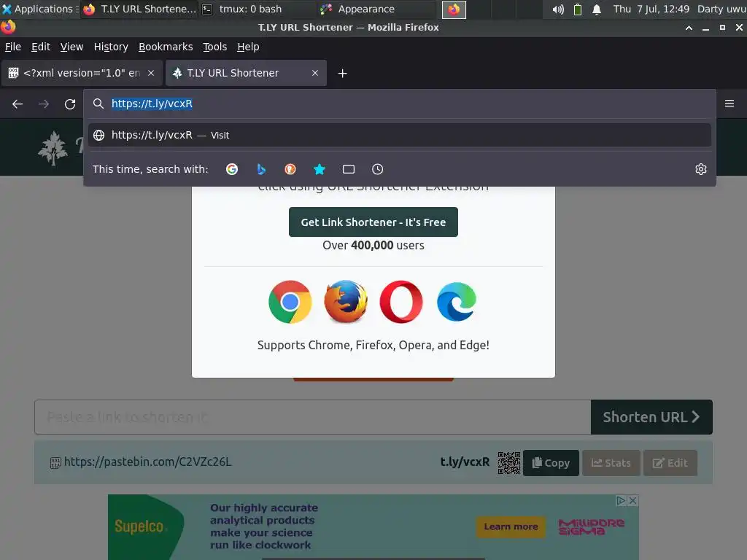Select the T.LY URL Shortener tab
Screen dimensions: 747x560
tap(246, 73)
